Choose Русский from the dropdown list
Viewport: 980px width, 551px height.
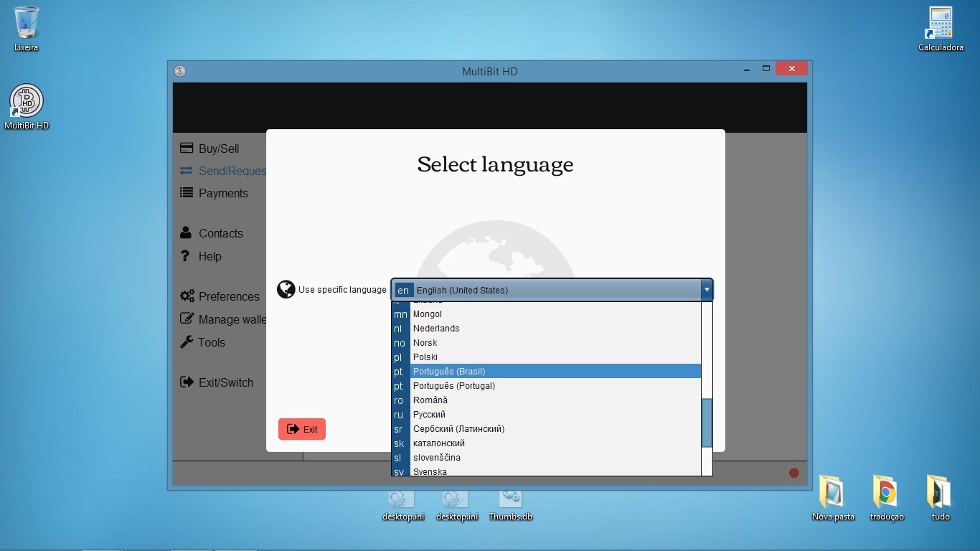[x=429, y=415]
